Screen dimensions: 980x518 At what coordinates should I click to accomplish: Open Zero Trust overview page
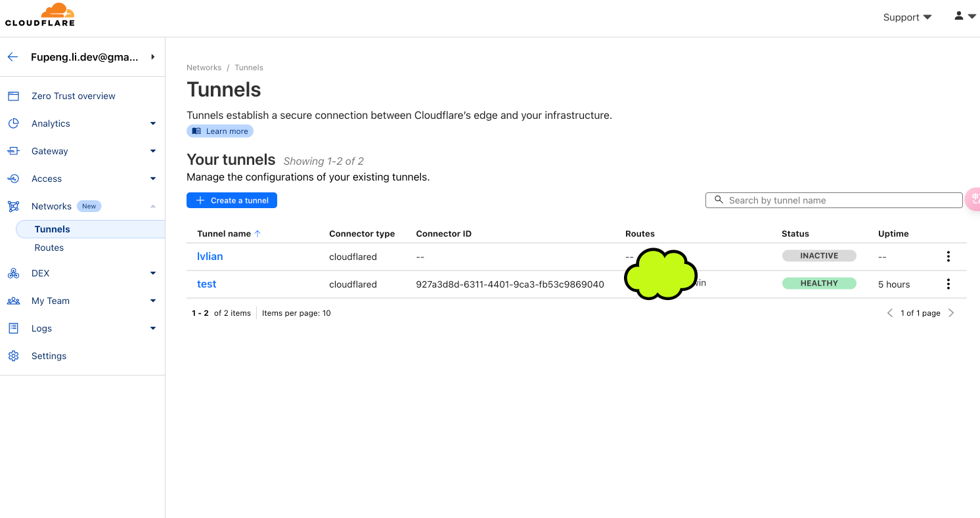74,96
